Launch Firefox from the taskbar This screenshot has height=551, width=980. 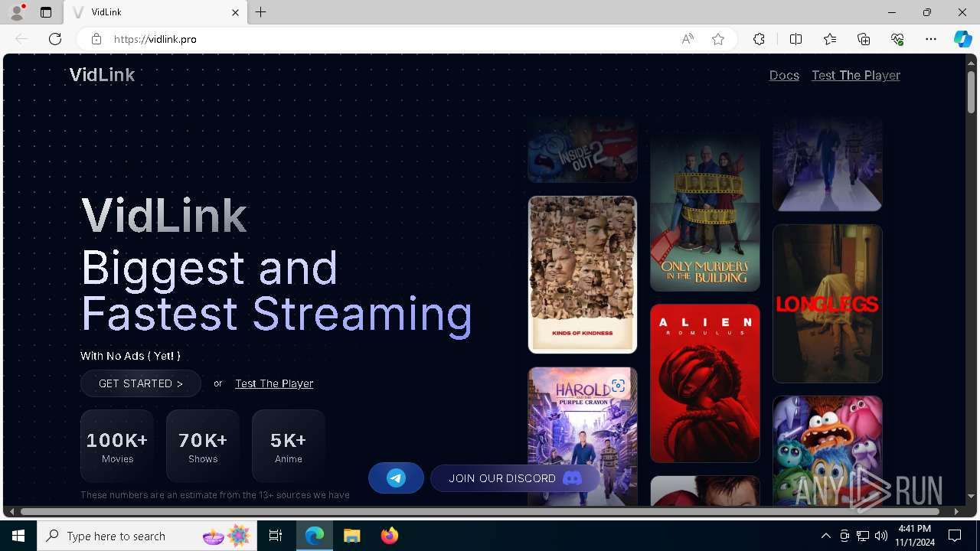[390, 536]
